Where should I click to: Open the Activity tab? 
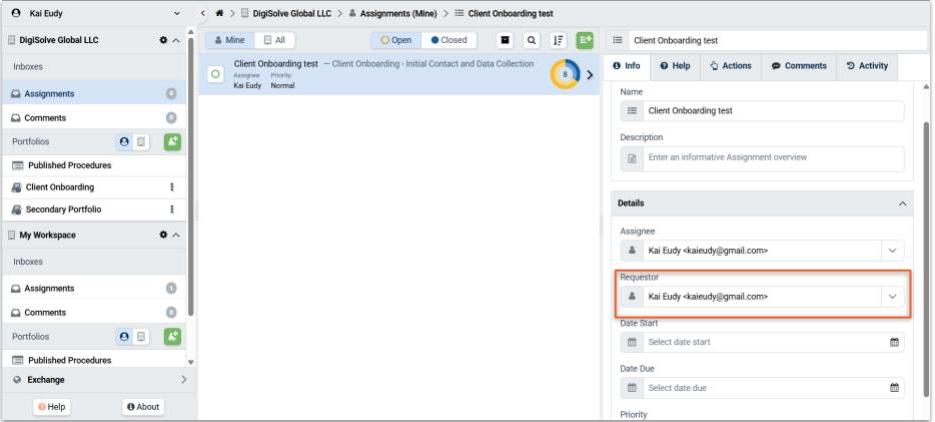(x=867, y=66)
